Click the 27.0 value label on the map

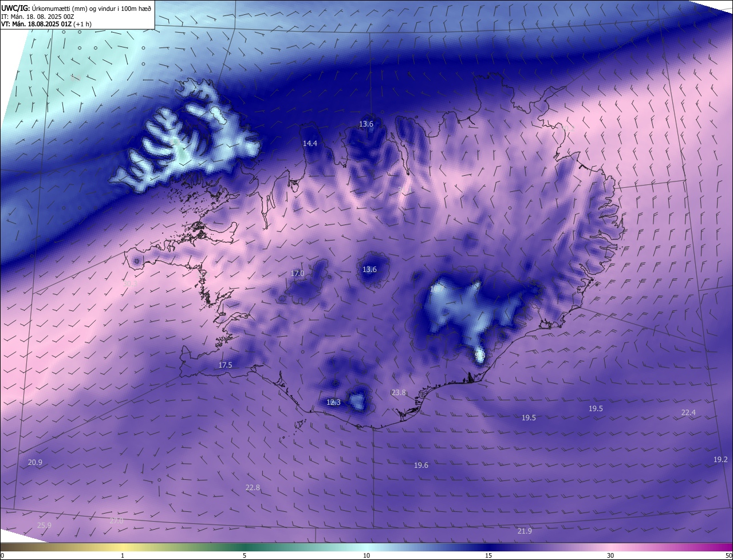click(x=116, y=521)
